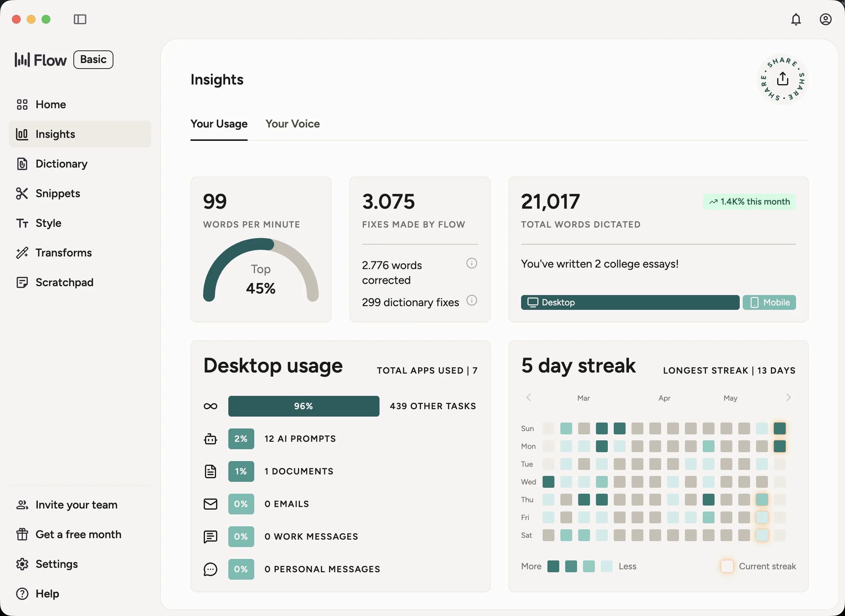Click the Insights bar chart icon
The height and width of the screenshot is (616, 845).
point(22,134)
